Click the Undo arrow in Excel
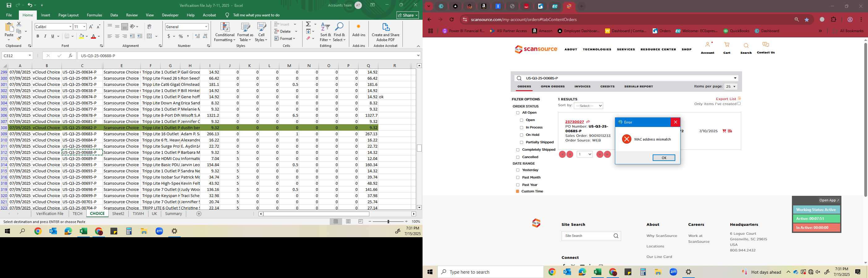868x278 pixels. 30,5
